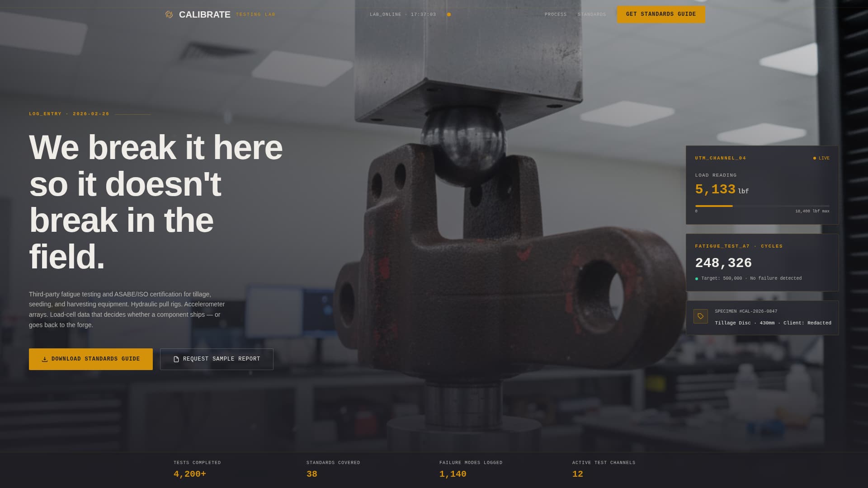Open the STANDARDS navigation item
Viewport: 868px width, 488px height.
[x=592, y=14]
